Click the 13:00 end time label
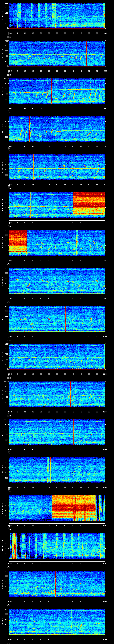114x644 pixels. [105, 450]
